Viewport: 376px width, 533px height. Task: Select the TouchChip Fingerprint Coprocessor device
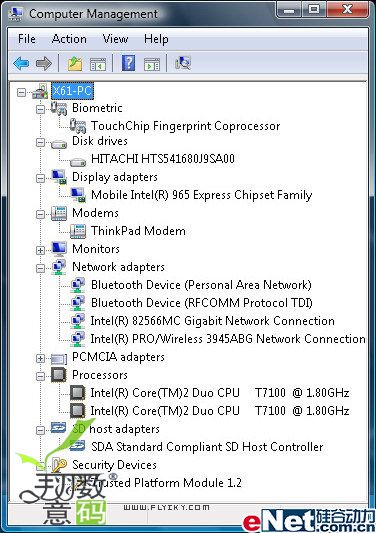pyautogui.click(x=185, y=126)
